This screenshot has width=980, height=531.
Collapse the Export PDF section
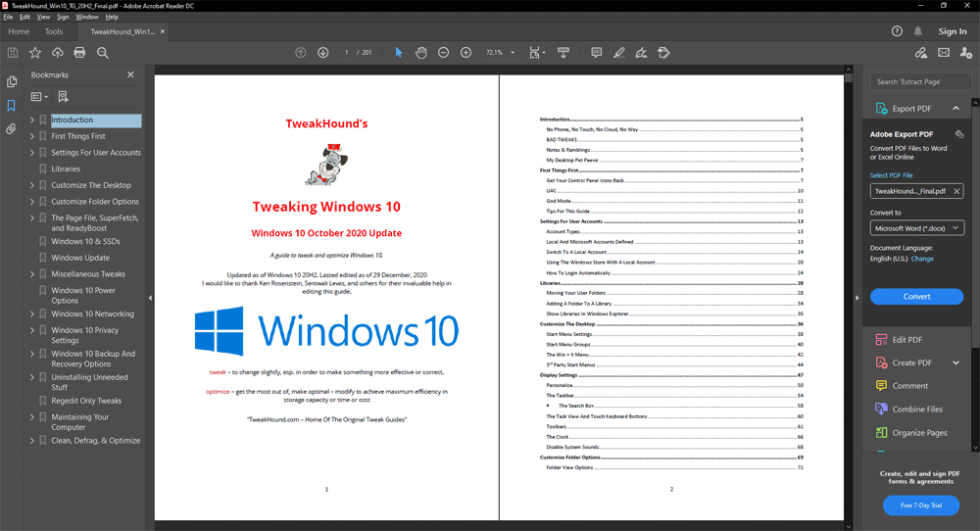click(x=955, y=109)
